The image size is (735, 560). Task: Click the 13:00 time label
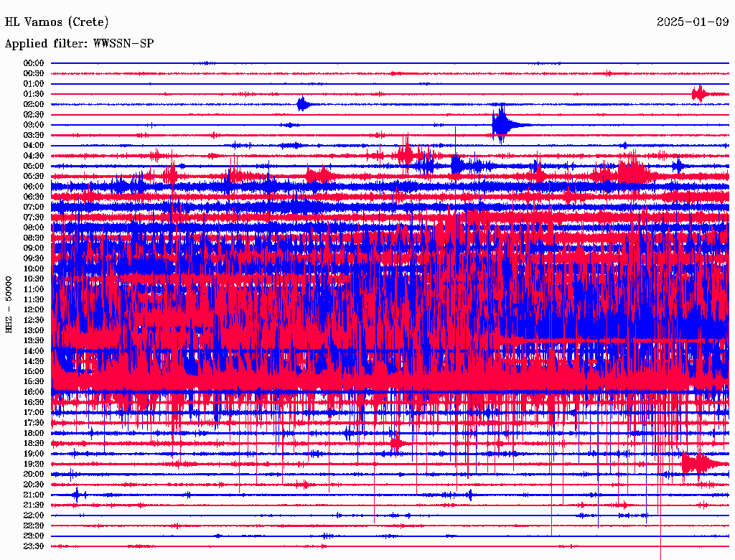34,331
